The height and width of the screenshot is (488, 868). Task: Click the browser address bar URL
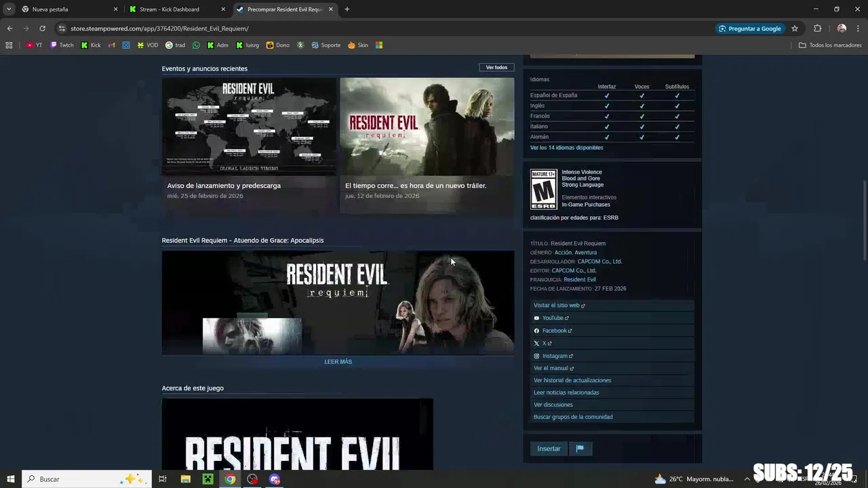point(159,28)
